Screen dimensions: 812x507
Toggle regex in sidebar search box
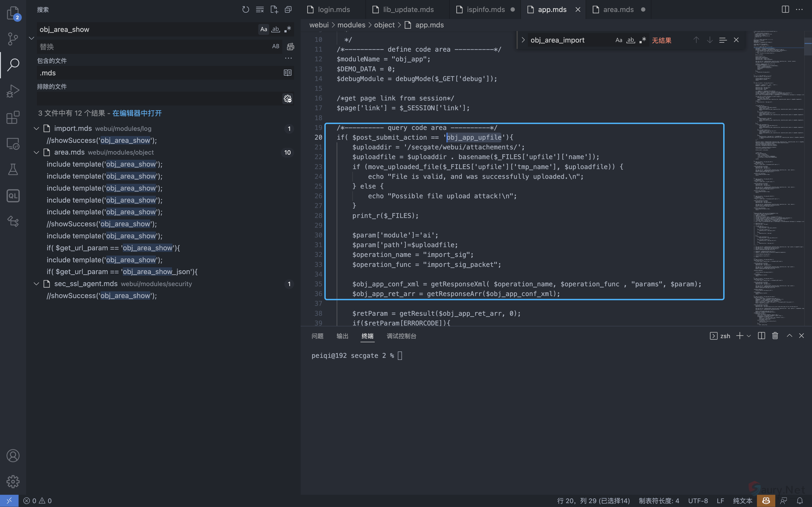coord(288,29)
